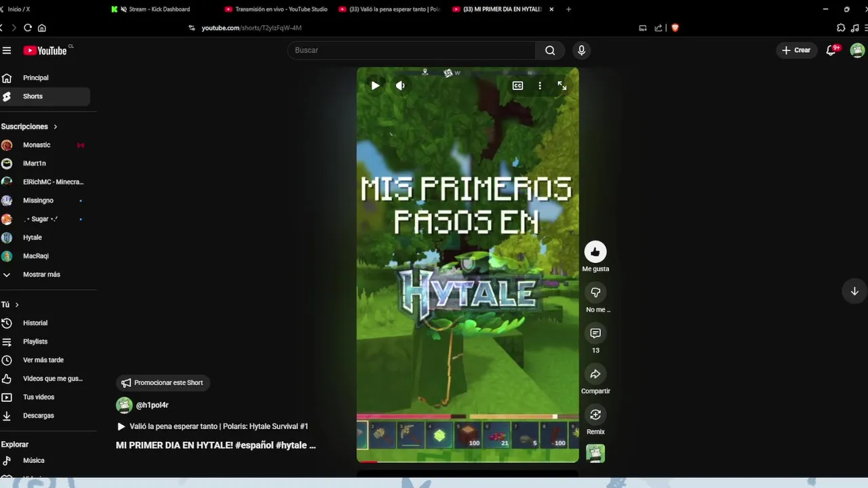Mute the Short's volume

point(401,85)
